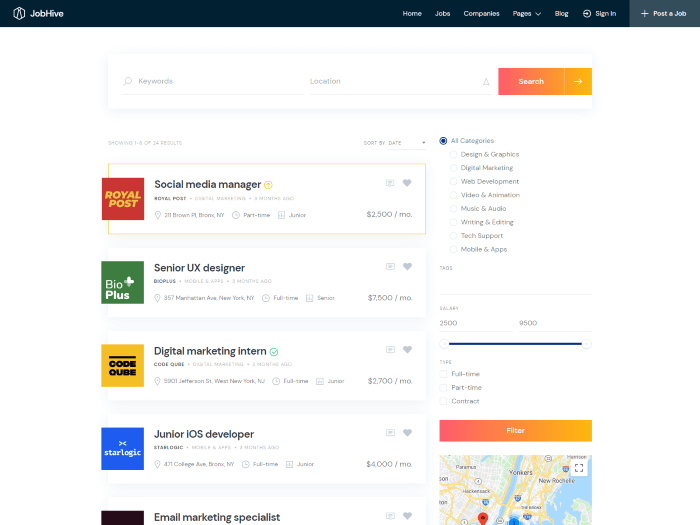Screen dimensions: 700x525
Task: Open message icon on Junior iOS developer
Action: point(390,433)
